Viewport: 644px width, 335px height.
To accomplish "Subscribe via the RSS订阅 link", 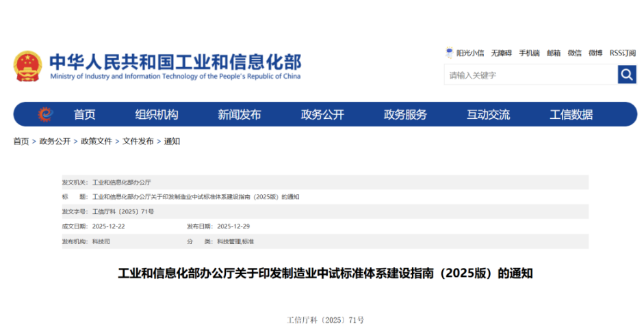I will [623, 53].
